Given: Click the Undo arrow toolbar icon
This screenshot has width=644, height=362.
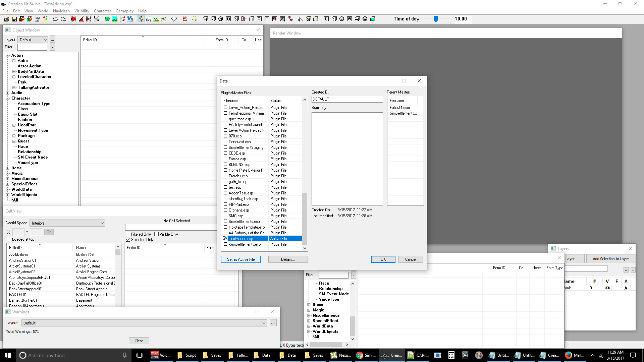Looking at the screenshot, I should point(55,19).
